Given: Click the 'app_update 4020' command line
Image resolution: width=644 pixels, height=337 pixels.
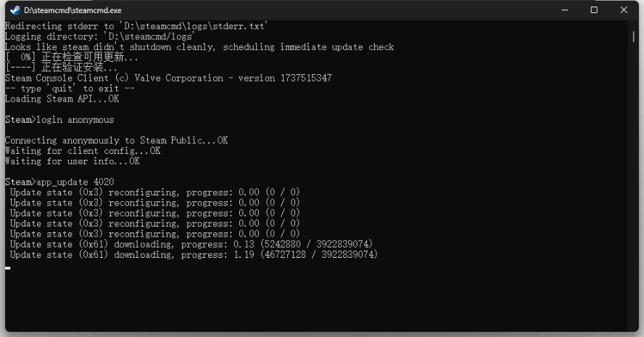Looking at the screenshot, I should tap(59, 182).
